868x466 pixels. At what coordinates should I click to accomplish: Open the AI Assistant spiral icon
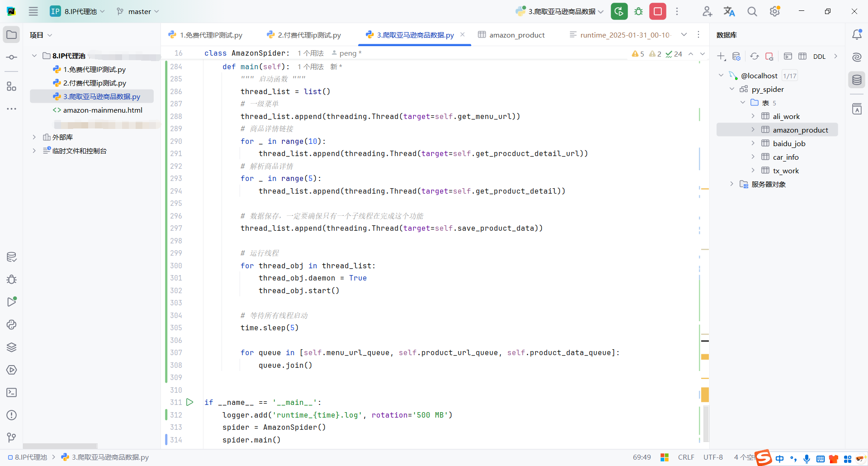(857, 57)
